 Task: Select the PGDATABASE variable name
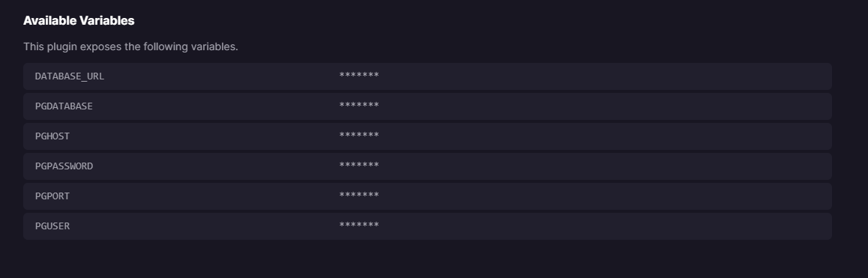64,106
